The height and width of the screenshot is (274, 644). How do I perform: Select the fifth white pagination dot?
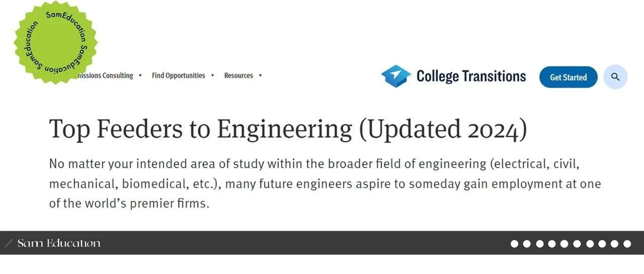point(565,244)
